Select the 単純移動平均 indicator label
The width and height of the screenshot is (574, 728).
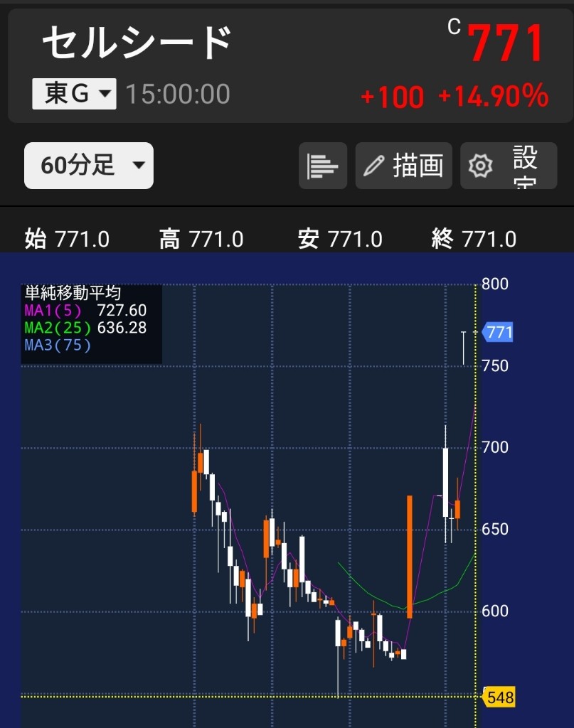73,293
